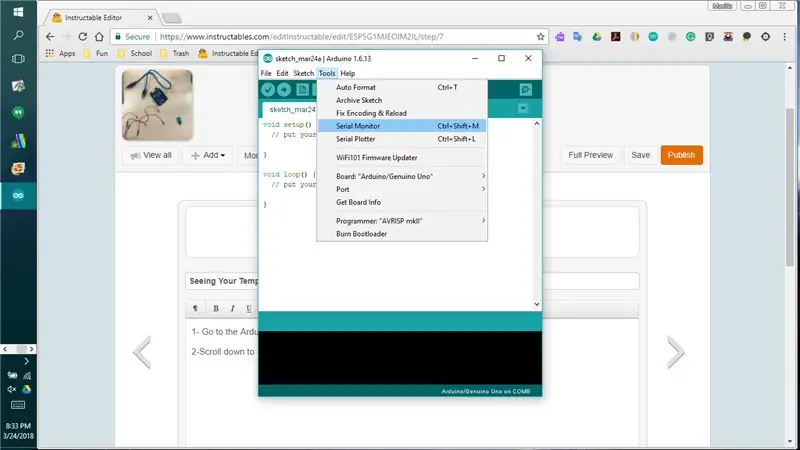This screenshot has height=450, width=800.
Task: Open Task View in taskbar
Action: click(18, 59)
